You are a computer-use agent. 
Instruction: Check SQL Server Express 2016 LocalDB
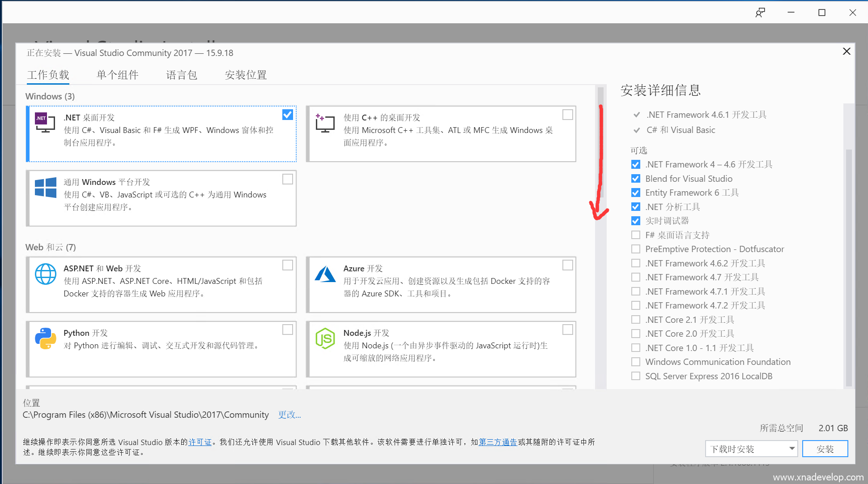pos(635,376)
